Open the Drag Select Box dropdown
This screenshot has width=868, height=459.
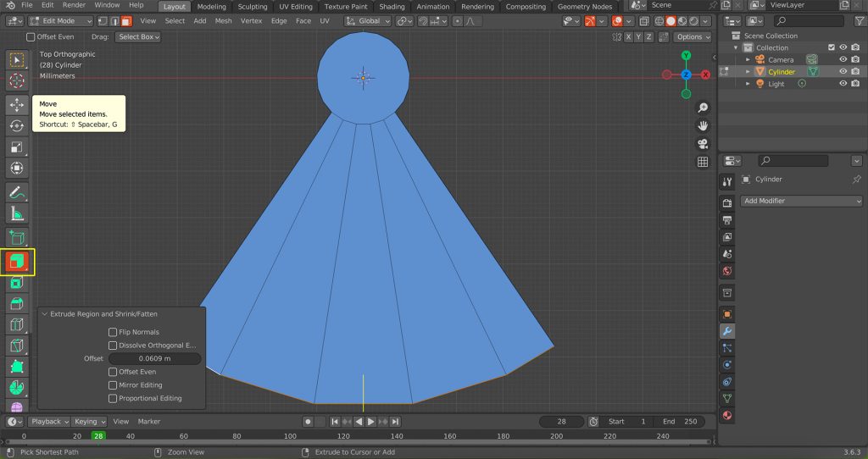click(138, 37)
